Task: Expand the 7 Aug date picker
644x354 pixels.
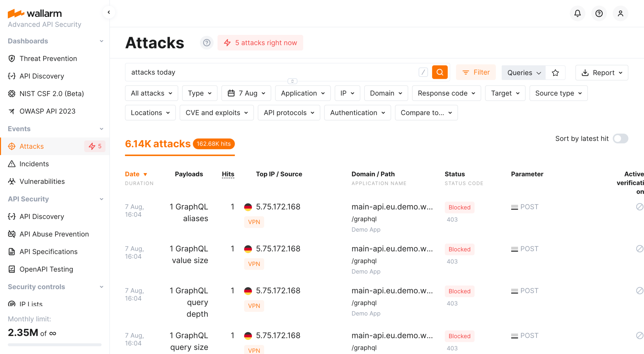Action: [x=246, y=93]
